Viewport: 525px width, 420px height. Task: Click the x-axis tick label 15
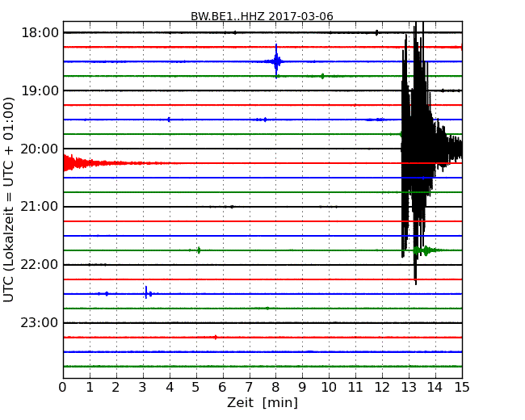[x=462, y=388]
